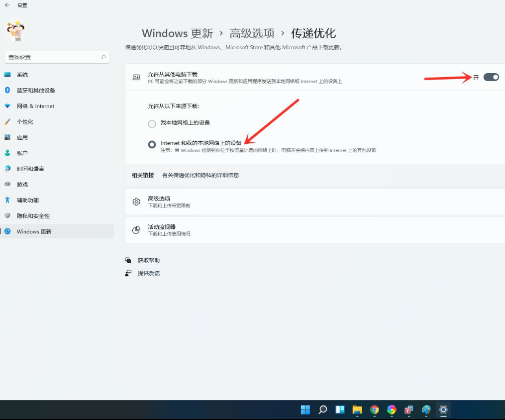Open the 游戏 settings category
The image size is (505, 420).
[x=22, y=185]
